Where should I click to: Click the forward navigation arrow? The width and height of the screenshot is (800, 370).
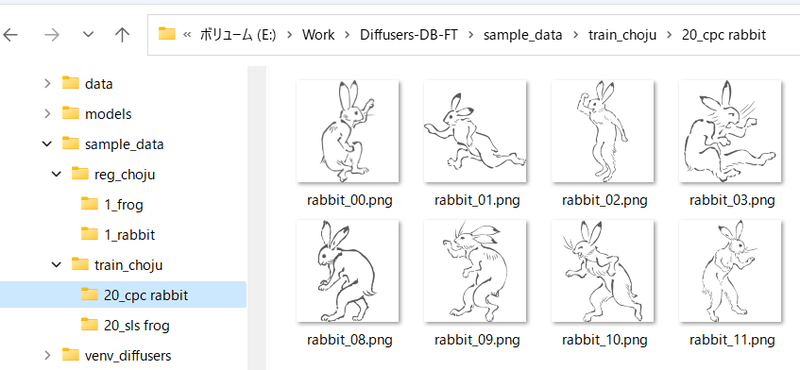tap(51, 35)
